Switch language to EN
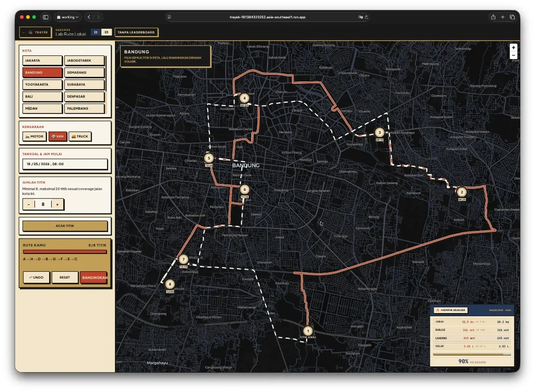535x392 pixels. pyautogui.click(x=107, y=32)
